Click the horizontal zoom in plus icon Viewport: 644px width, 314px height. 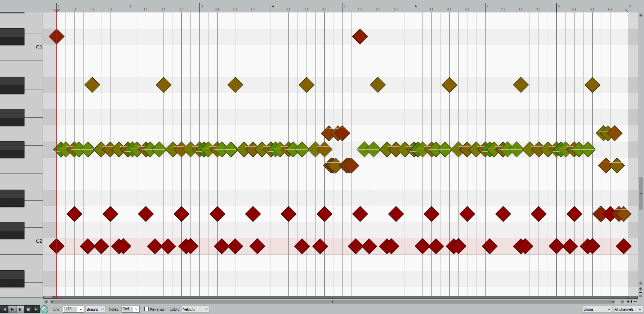pos(628,302)
